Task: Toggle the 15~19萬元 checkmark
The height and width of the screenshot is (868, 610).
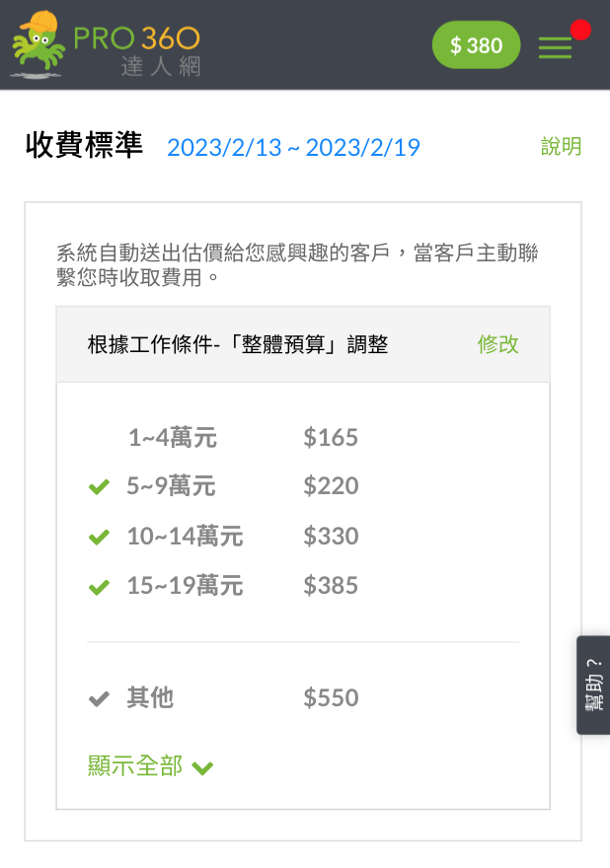Action: tap(99, 588)
